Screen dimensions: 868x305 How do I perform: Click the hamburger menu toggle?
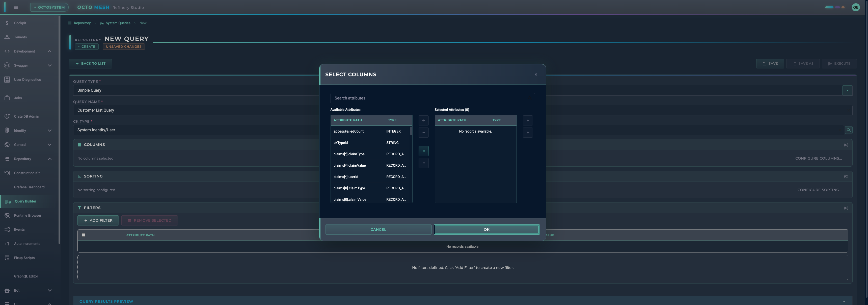tap(16, 7)
